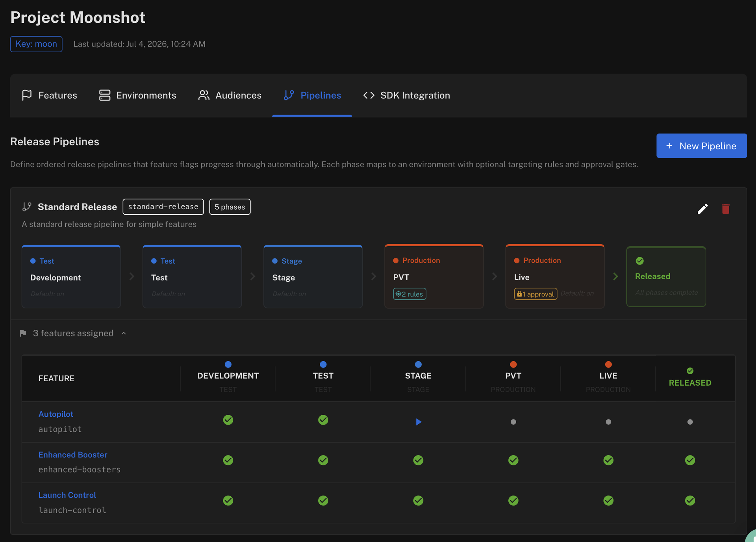Screen dimensions: 756x542
Task: Select the Pipelines tab
Action: pos(312,95)
